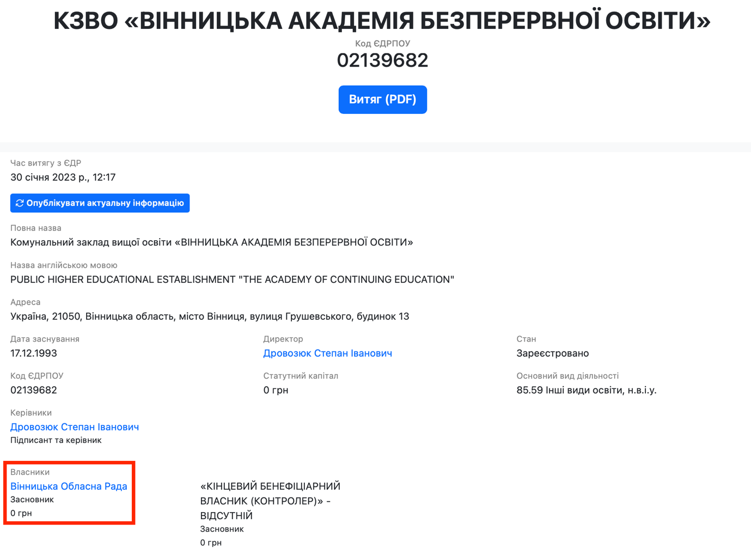Open the Директор link Дровозюк Степан Іванович
Screen dimensions: 751x560
coord(327,354)
